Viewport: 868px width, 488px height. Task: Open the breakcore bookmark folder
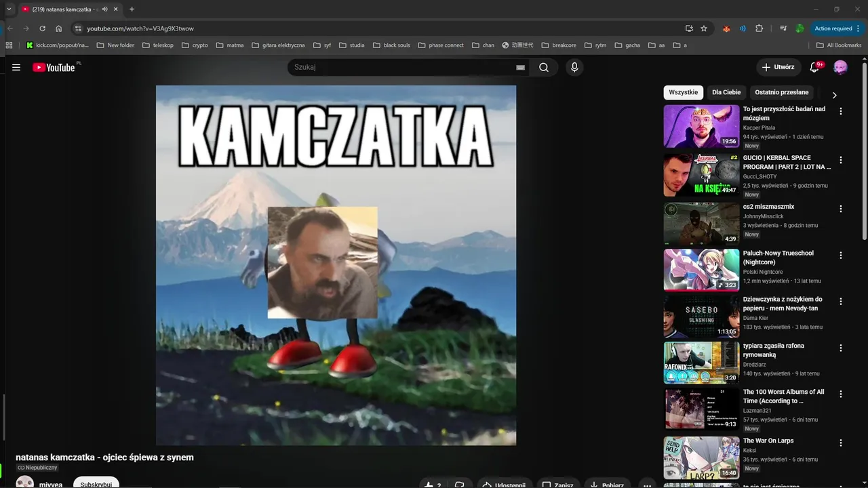point(558,45)
